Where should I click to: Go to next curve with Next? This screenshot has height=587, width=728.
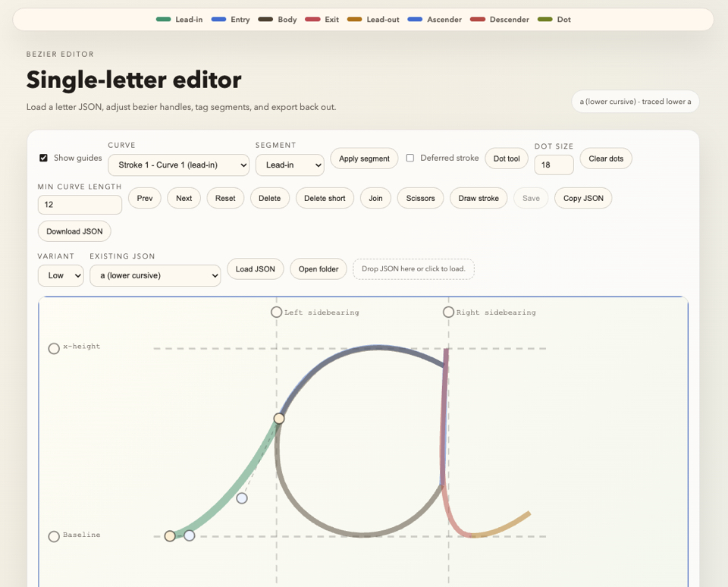coord(184,198)
